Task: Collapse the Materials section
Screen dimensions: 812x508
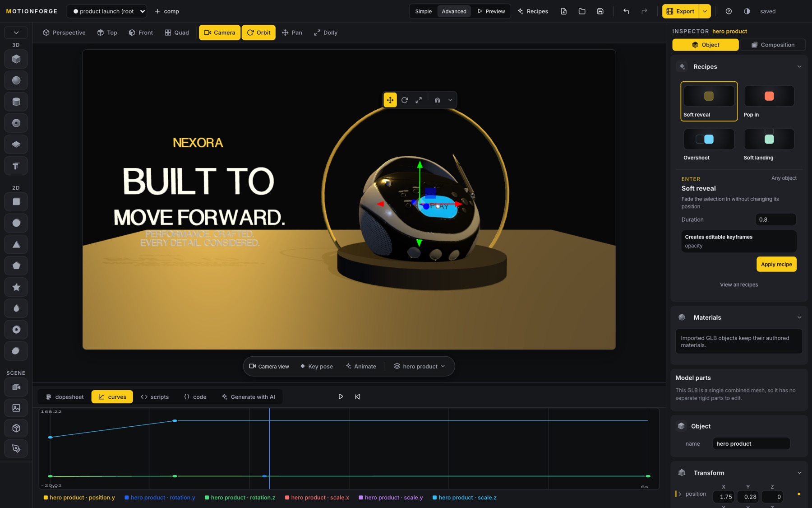Action: 799,317
